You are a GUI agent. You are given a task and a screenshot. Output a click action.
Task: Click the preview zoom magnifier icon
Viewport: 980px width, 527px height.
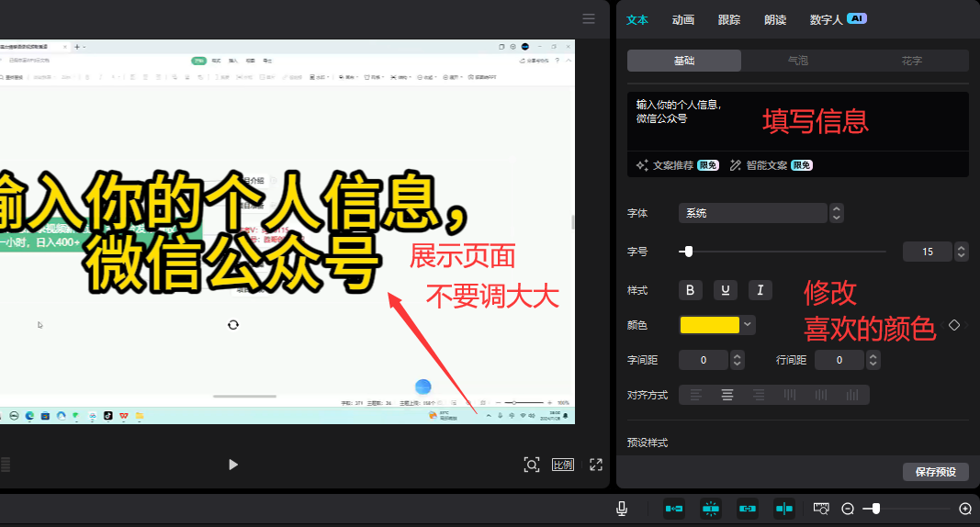pos(532,465)
